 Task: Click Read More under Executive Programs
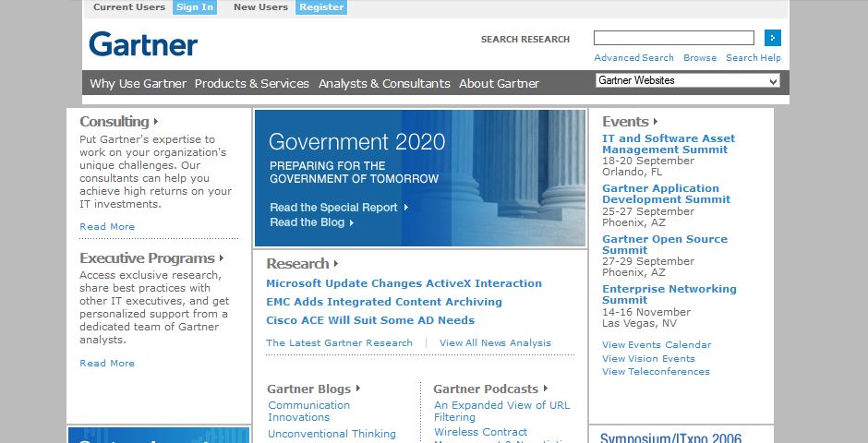click(107, 364)
